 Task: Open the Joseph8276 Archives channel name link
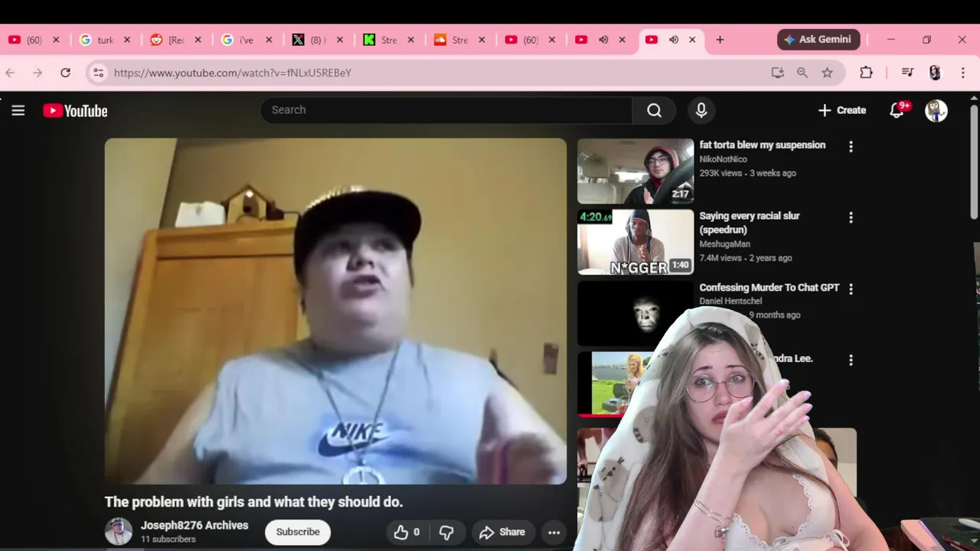tap(194, 525)
